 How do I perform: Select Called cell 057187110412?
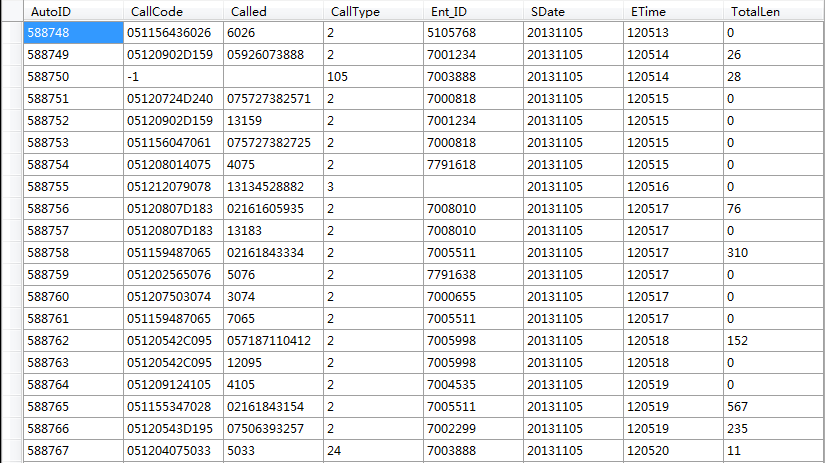click(x=273, y=341)
